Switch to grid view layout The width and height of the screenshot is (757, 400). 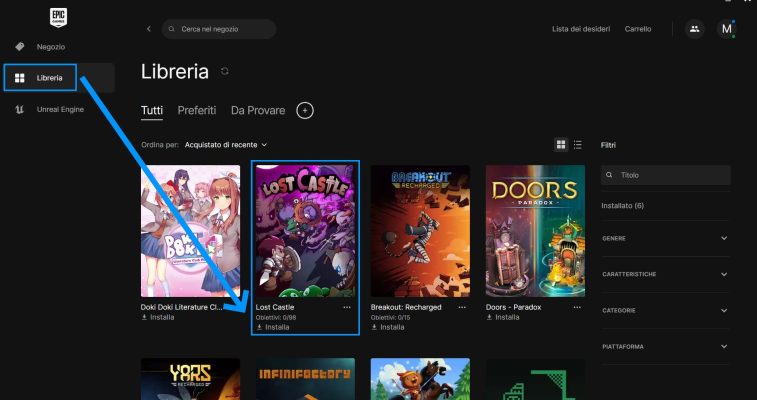tap(561, 145)
